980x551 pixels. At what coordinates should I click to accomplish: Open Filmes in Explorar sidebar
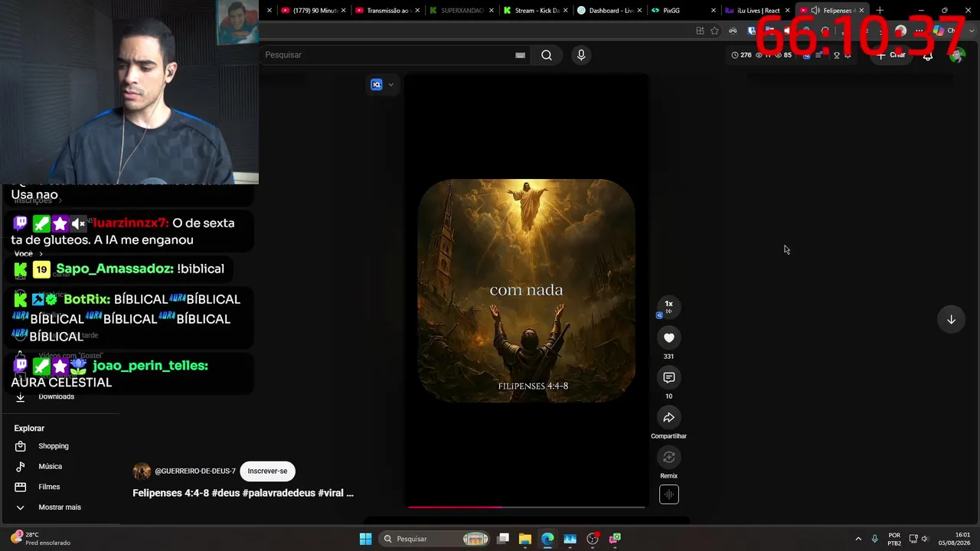coord(49,487)
